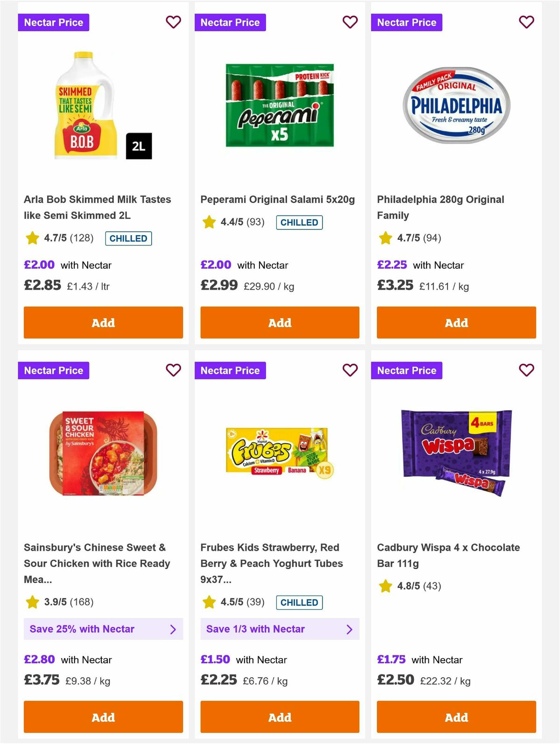The image size is (560, 744).
Task: Add Cadbury Wispa bars to the basket
Action: [455, 717]
